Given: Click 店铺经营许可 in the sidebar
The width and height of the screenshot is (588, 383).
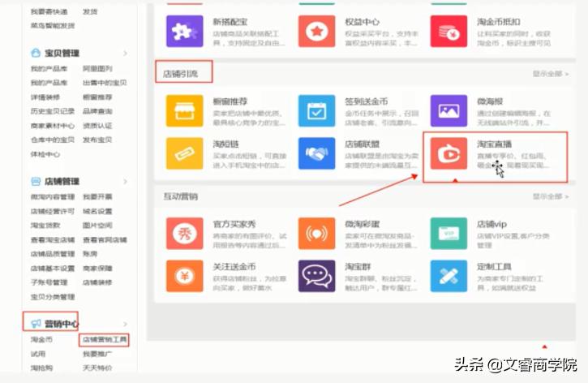Looking at the screenshot, I should pos(53,211).
